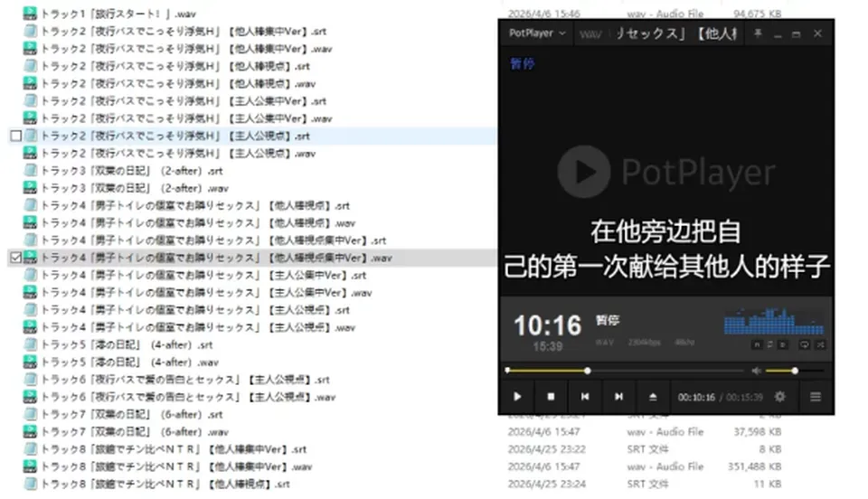Click the icon of トラック1「旅行スタート！」.wav

[30, 14]
